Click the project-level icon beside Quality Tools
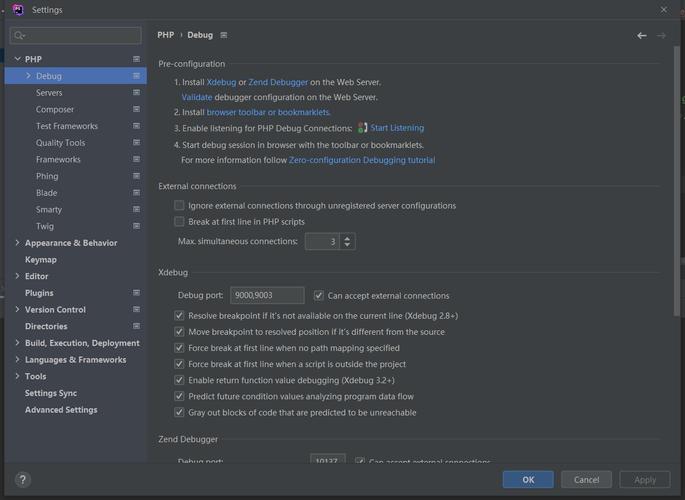The width and height of the screenshot is (685, 500). tap(136, 142)
